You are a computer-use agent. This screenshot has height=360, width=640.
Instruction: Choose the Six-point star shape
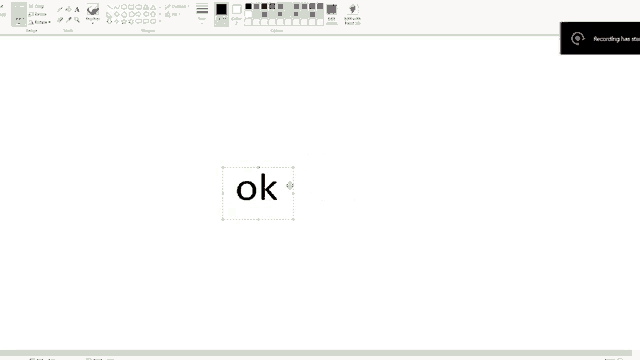pyautogui.click(x=131, y=22)
